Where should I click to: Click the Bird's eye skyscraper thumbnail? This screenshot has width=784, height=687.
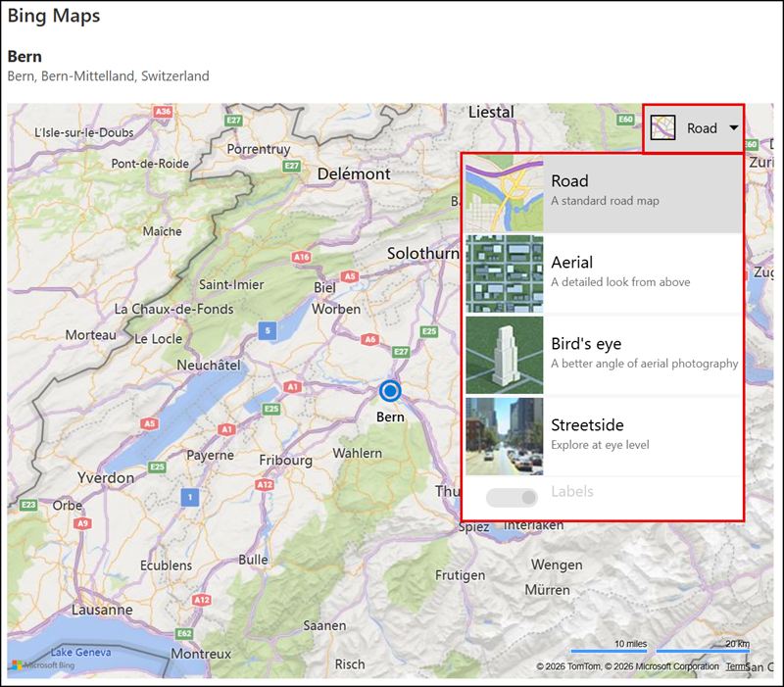pos(505,355)
